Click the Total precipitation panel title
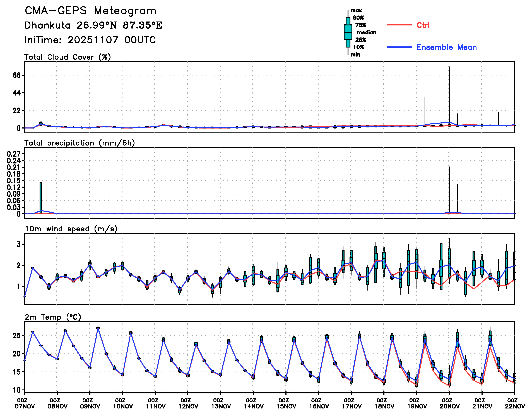This screenshot has width=532, height=416. pyautogui.click(x=80, y=143)
